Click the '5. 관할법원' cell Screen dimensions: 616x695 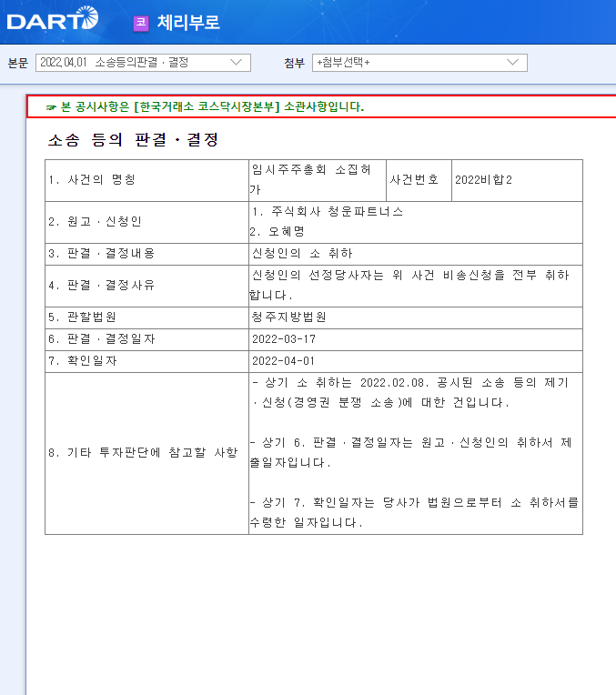click(146, 317)
